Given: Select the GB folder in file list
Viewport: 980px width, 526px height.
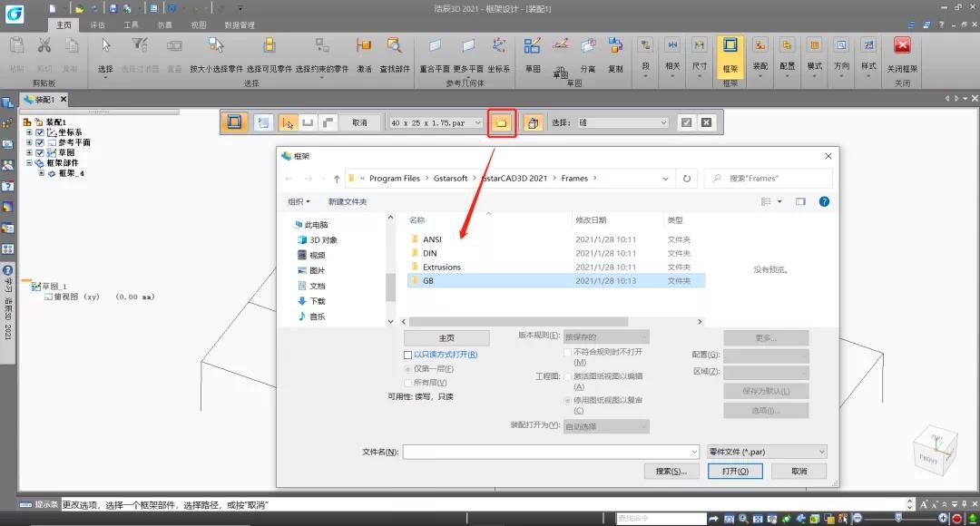Looking at the screenshot, I should coord(556,281).
